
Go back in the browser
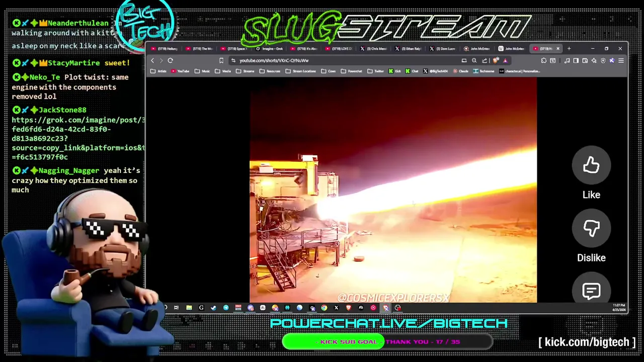[x=152, y=60]
